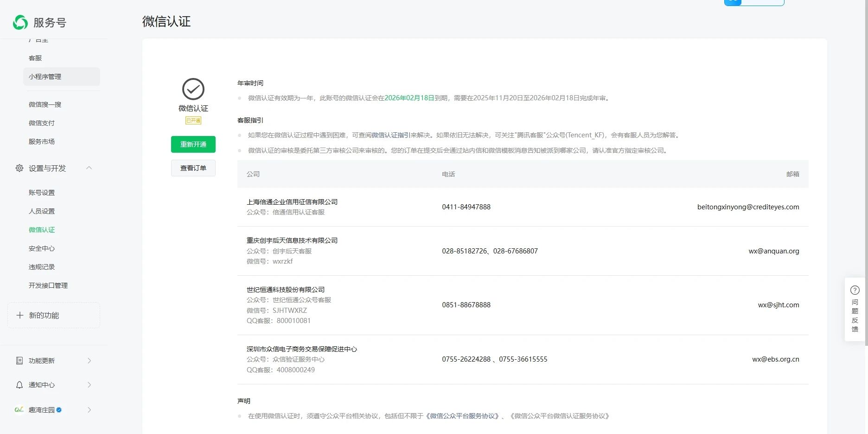Click email wx@ebs.org.cn

tap(776, 359)
